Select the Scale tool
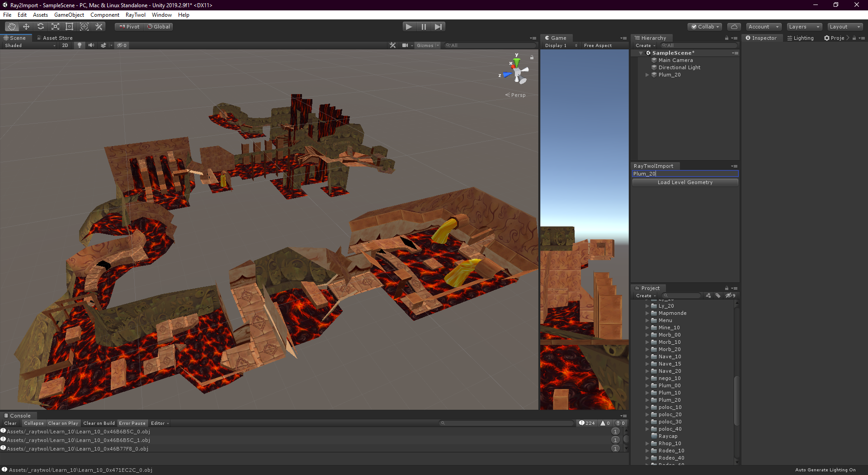The height and width of the screenshot is (475, 868). click(55, 27)
